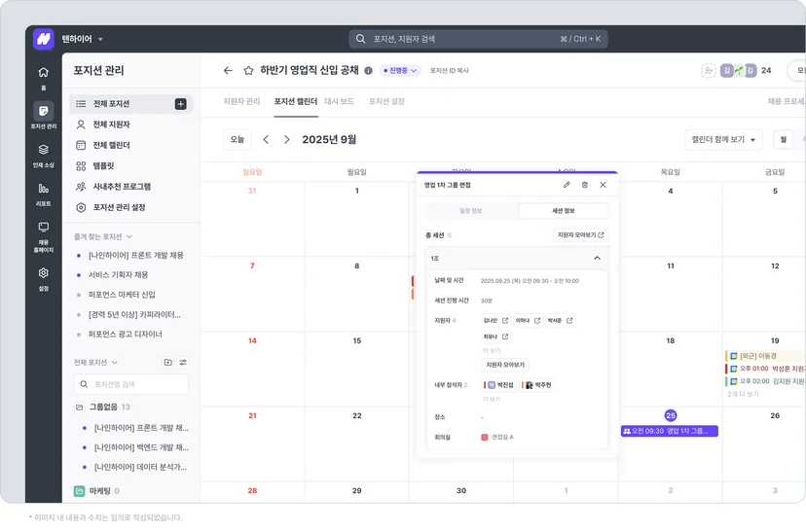The image size is (806, 532).
Task: Go to previous month arrow
Action: (x=266, y=140)
